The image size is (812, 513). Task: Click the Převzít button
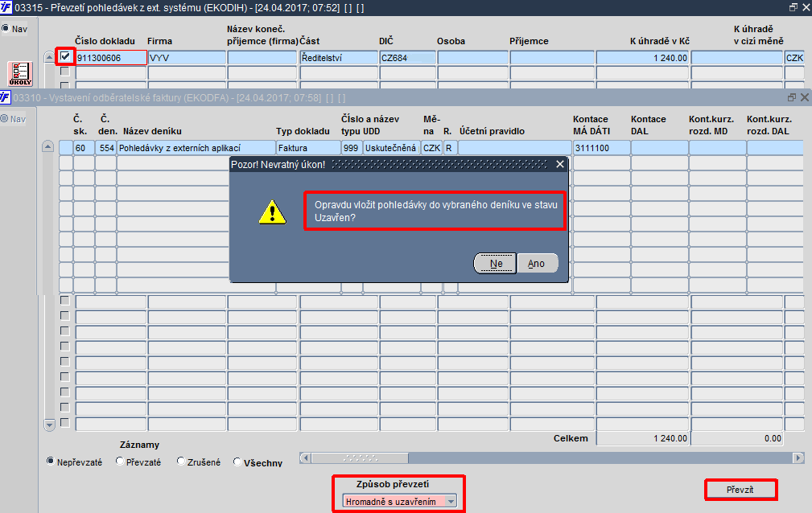pos(740,490)
